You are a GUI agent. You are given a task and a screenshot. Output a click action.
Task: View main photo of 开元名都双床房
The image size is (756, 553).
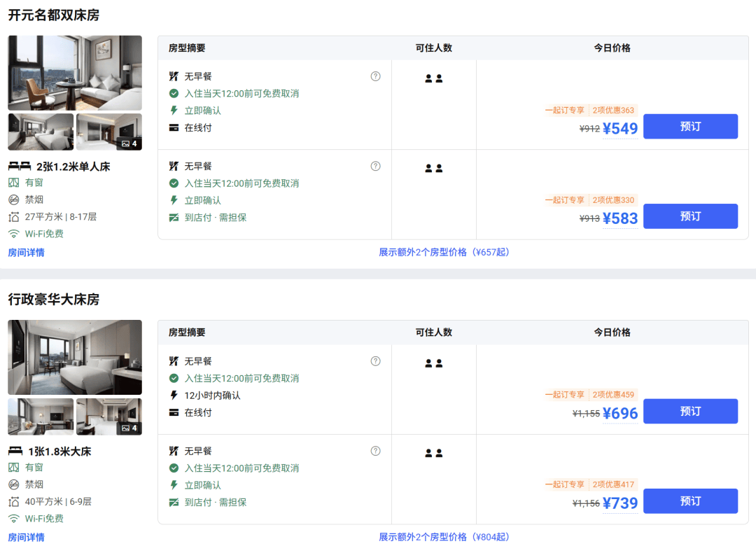click(x=75, y=73)
